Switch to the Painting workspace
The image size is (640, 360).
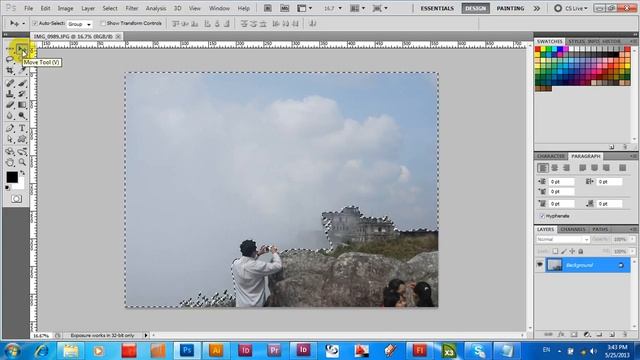pyautogui.click(x=510, y=8)
